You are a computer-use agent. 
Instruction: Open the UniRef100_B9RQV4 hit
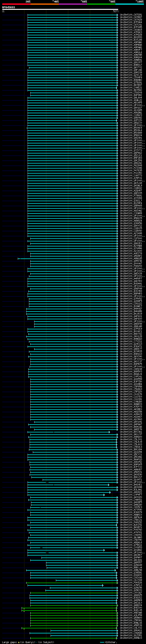pyautogui.click(x=131, y=58)
